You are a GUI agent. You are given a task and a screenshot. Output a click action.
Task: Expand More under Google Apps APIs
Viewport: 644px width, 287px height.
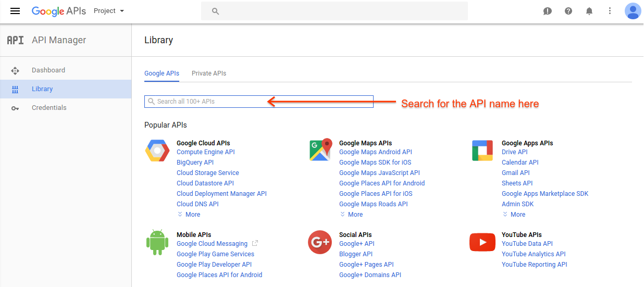514,215
